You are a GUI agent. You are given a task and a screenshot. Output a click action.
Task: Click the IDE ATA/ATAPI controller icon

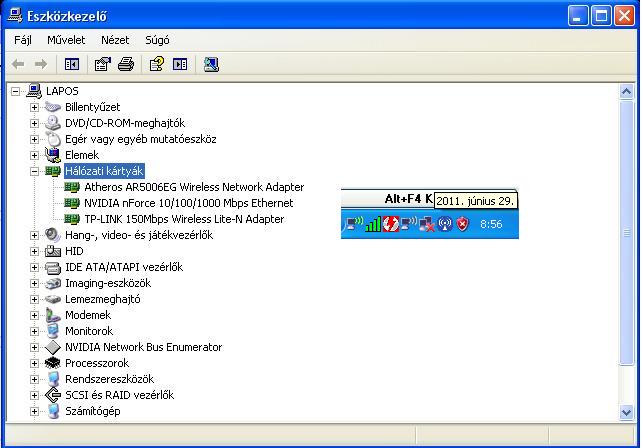pyautogui.click(x=52, y=267)
